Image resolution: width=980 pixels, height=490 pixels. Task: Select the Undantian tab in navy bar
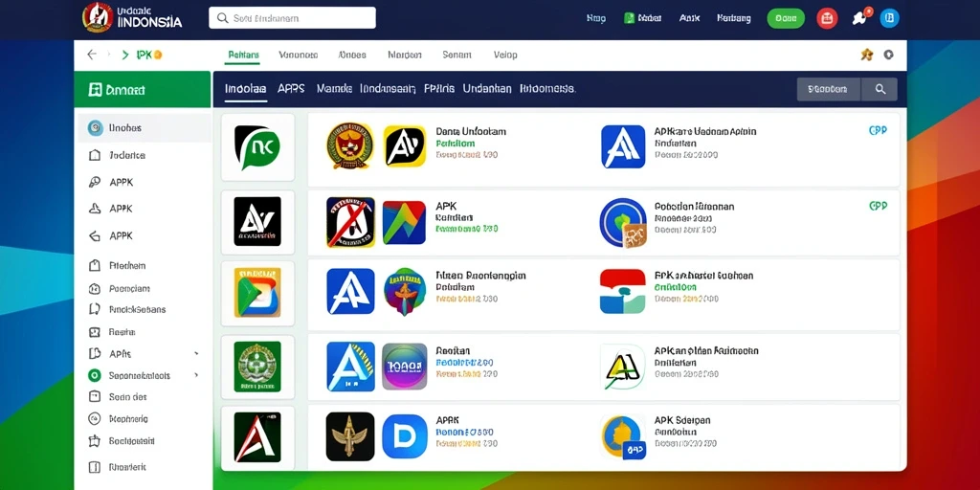click(x=487, y=89)
